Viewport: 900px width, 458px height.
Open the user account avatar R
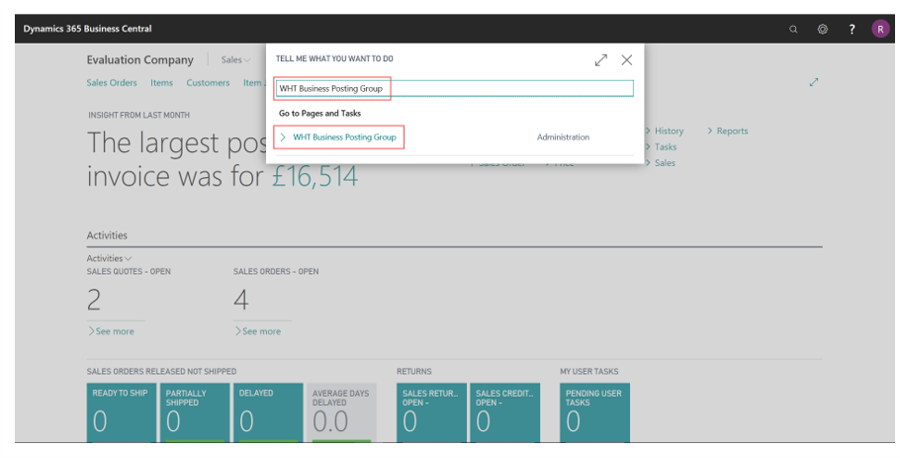point(880,29)
